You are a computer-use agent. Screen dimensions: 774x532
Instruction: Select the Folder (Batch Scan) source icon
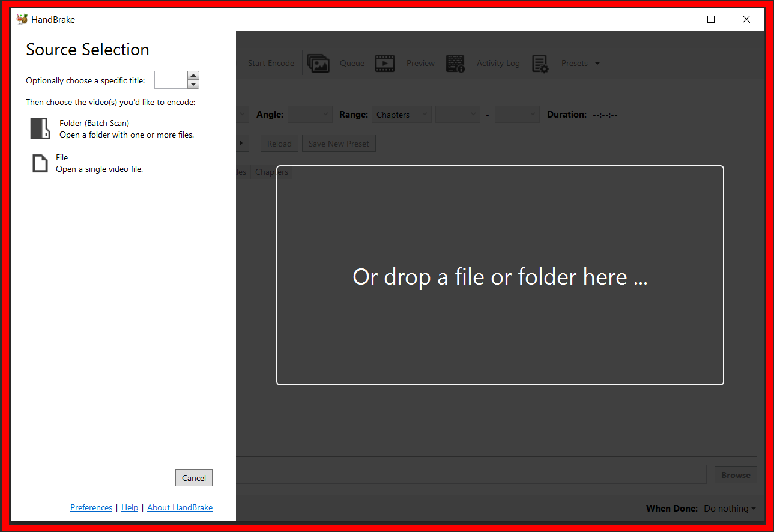pos(40,128)
